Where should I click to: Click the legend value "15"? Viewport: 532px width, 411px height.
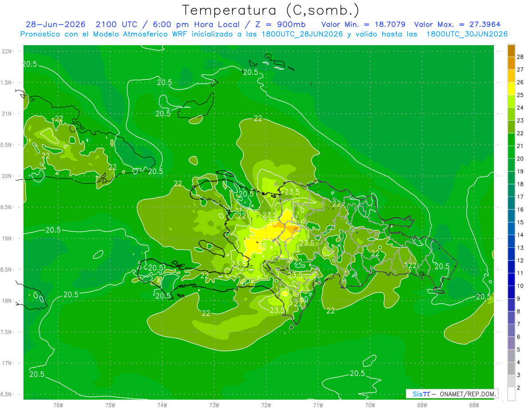click(x=520, y=222)
